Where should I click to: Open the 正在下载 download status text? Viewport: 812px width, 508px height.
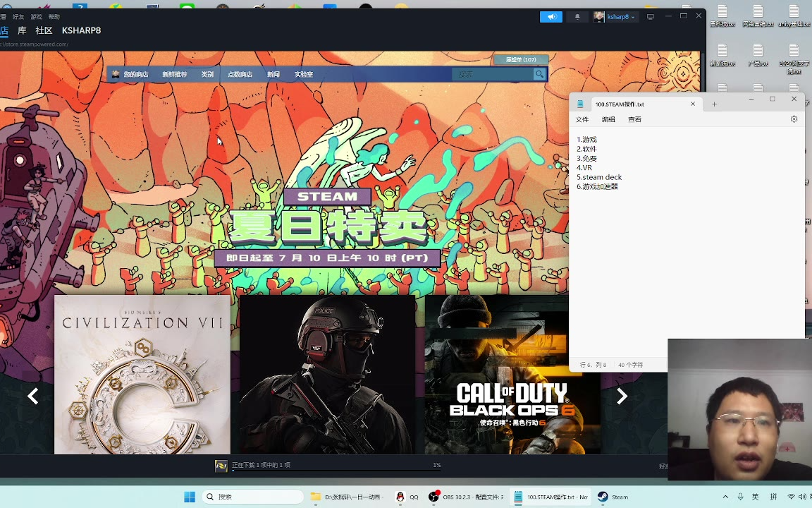click(261, 465)
